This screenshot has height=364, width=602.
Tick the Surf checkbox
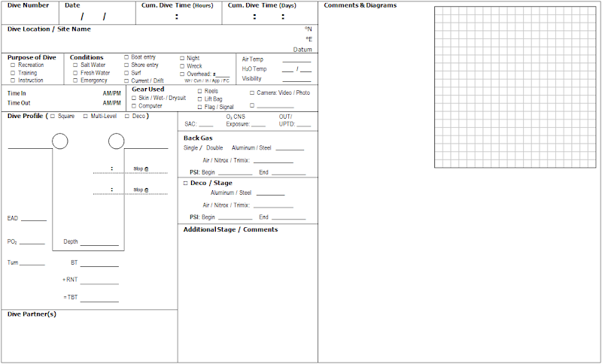pos(126,73)
